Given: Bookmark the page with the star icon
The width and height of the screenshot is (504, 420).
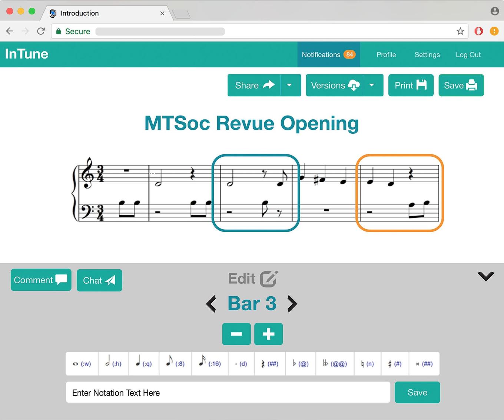Looking at the screenshot, I should coord(460,31).
